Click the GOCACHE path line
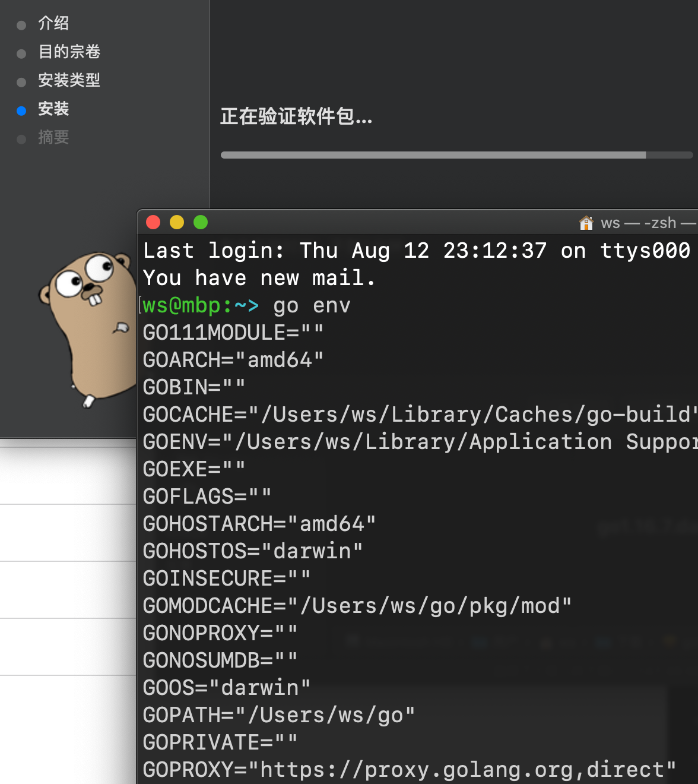Viewport: 698px width, 784px height. [420, 415]
